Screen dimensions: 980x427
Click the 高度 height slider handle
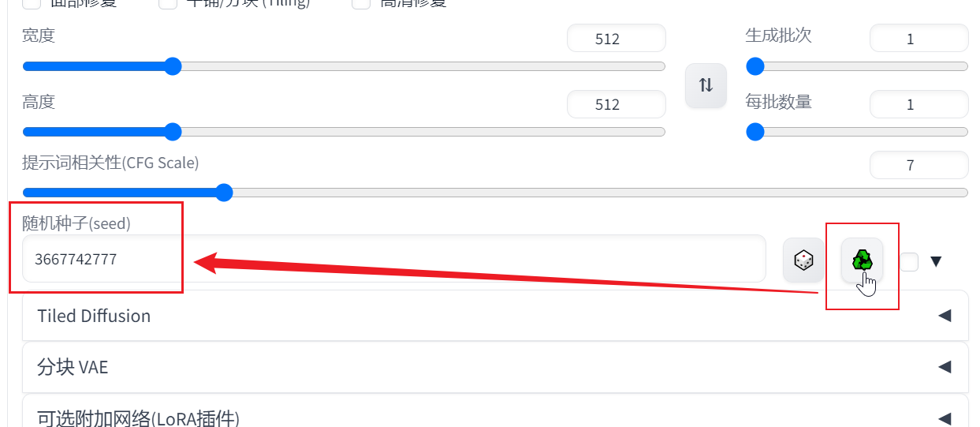tap(173, 132)
